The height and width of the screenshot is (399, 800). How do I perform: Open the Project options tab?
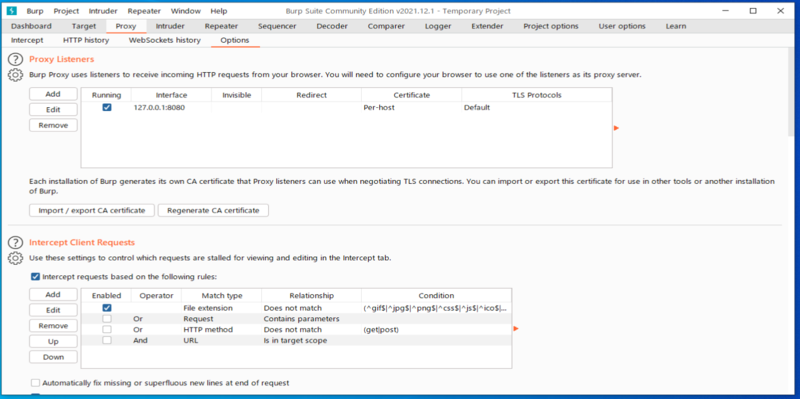point(551,26)
